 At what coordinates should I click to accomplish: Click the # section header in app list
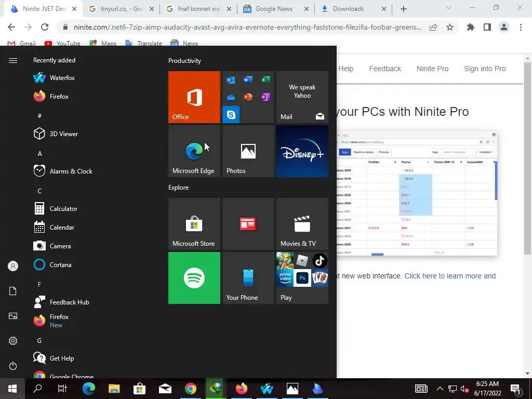[x=39, y=116]
